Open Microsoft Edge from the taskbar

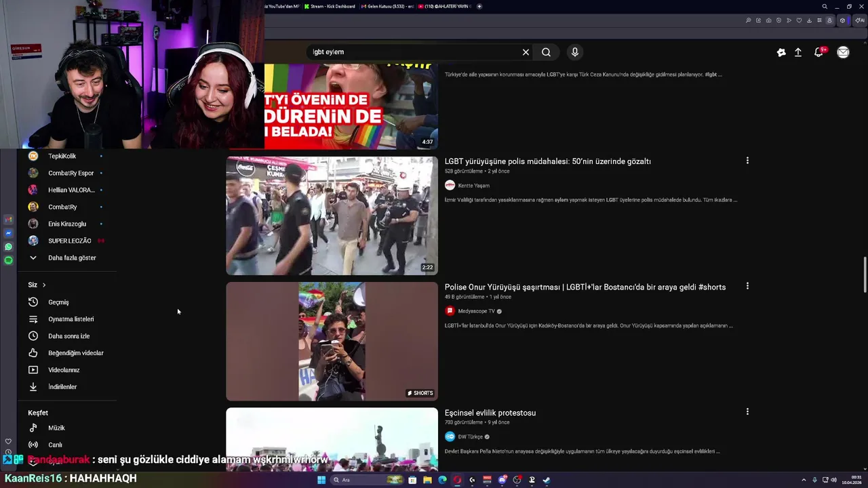pos(442,480)
